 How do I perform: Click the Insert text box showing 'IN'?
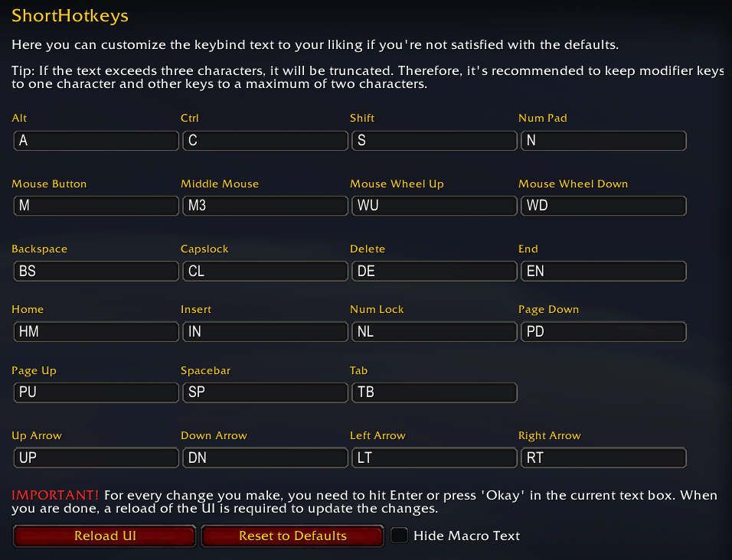(x=265, y=331)
